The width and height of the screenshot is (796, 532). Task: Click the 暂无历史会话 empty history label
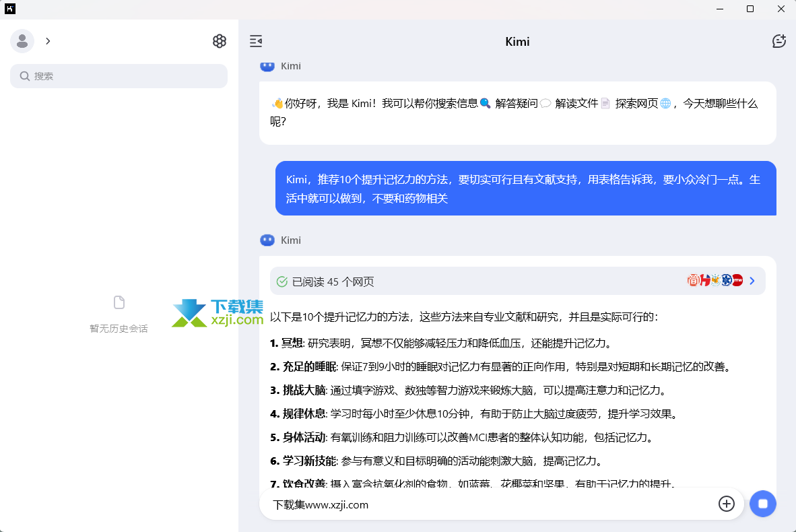[119, 329]
